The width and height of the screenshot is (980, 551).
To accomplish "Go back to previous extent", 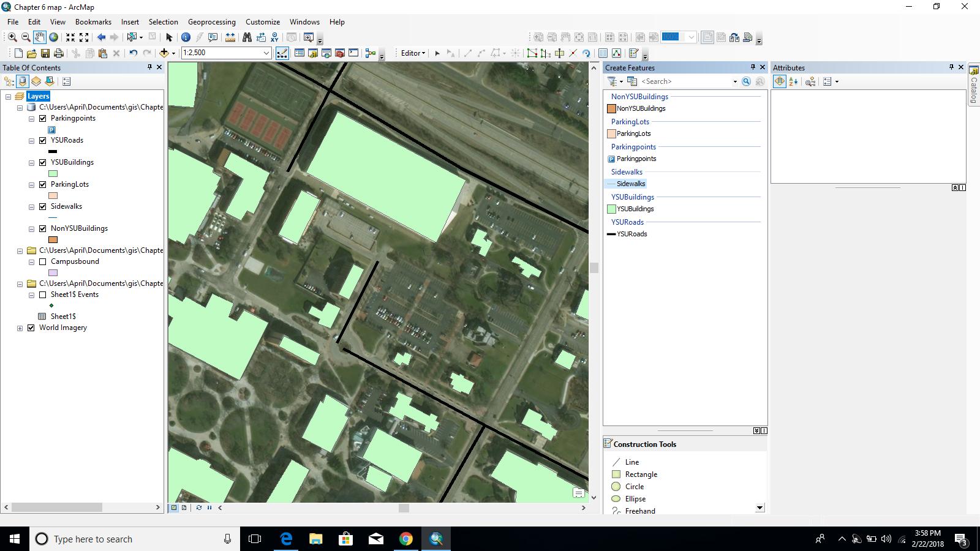I will coord(101,37).
